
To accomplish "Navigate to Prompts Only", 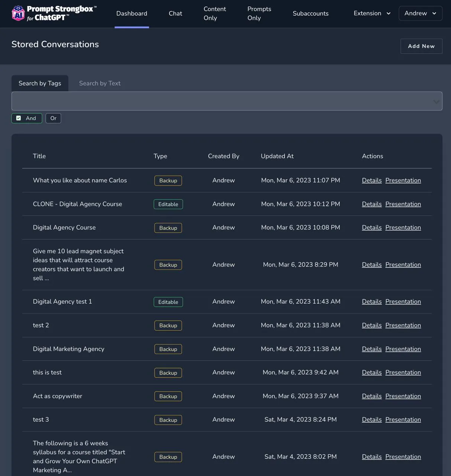I will point(259,13).
